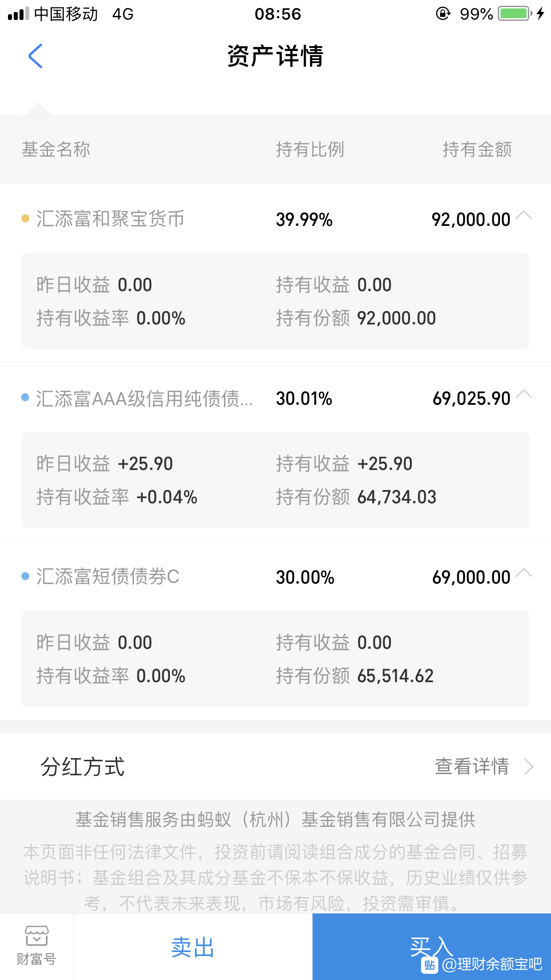The height and width of the screenshot is (980, 551).
Task: Collapse the 汇添富和聚宝货币 details chevron
Action: click(x=524, y=216)
